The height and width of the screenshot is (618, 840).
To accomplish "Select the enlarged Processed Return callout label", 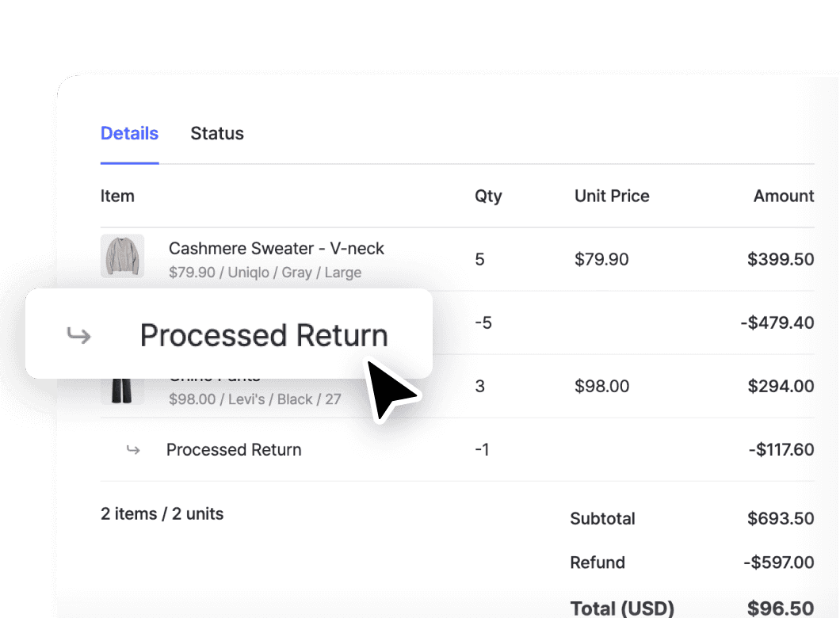I will [264, 335].
